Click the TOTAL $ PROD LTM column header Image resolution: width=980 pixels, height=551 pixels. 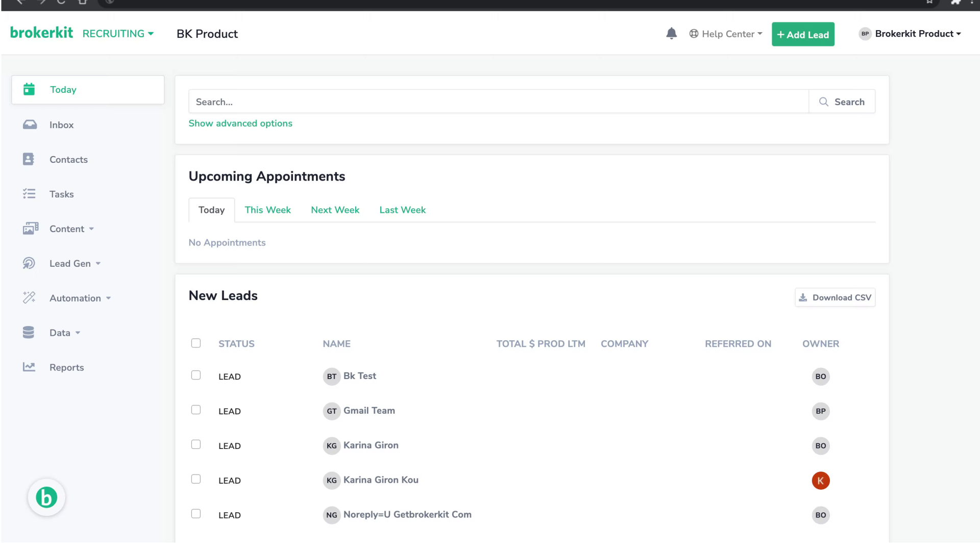pyautogui.click(x=541, y=344)
